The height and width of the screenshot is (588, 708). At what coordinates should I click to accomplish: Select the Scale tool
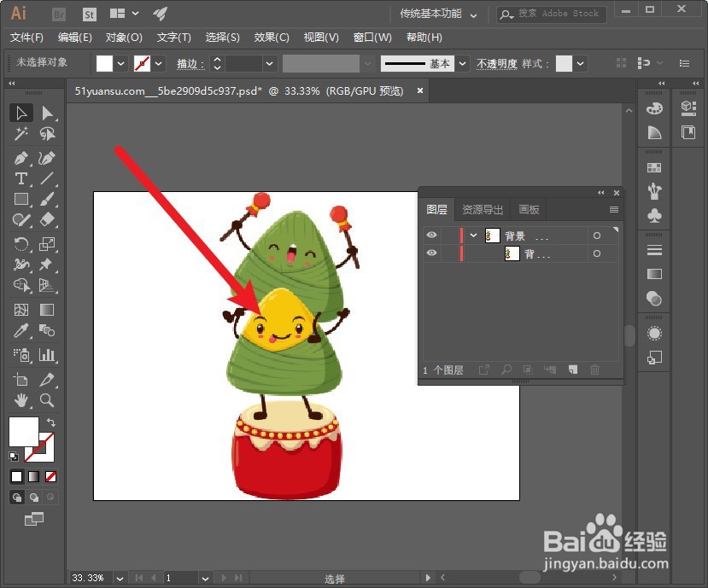pos(47,244)
